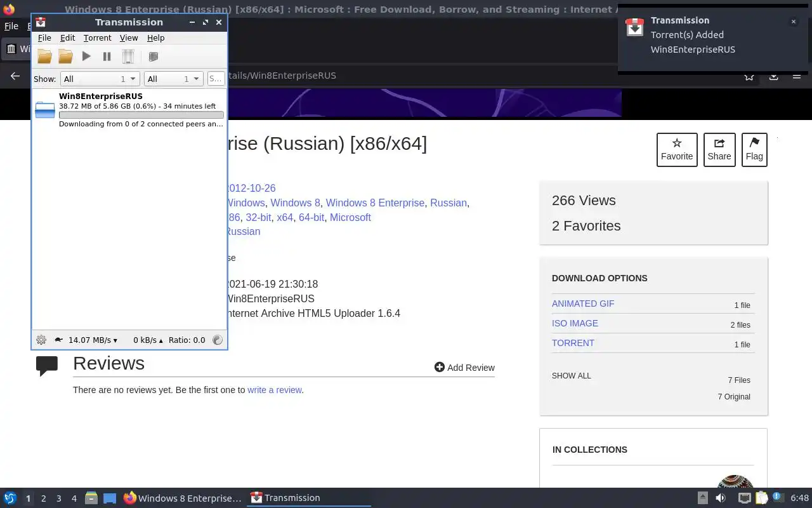Click the clipboard tray icon

point(762,498)
